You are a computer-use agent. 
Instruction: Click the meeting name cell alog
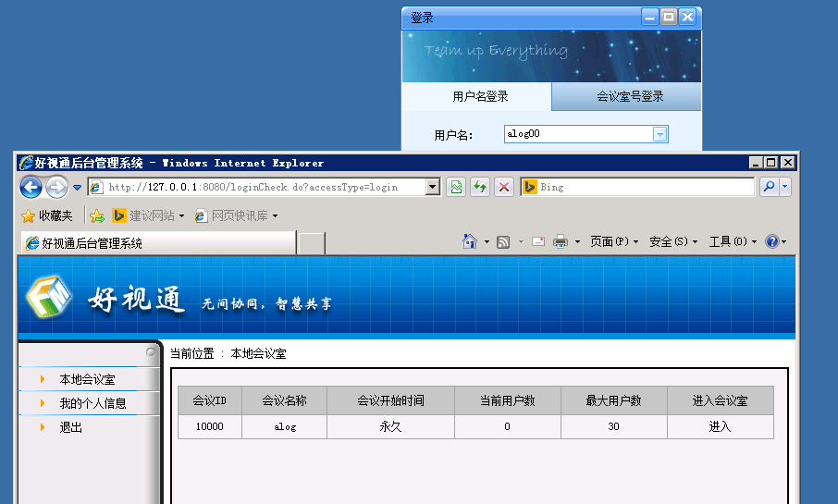pyautogui.click(x=284, y=426)
